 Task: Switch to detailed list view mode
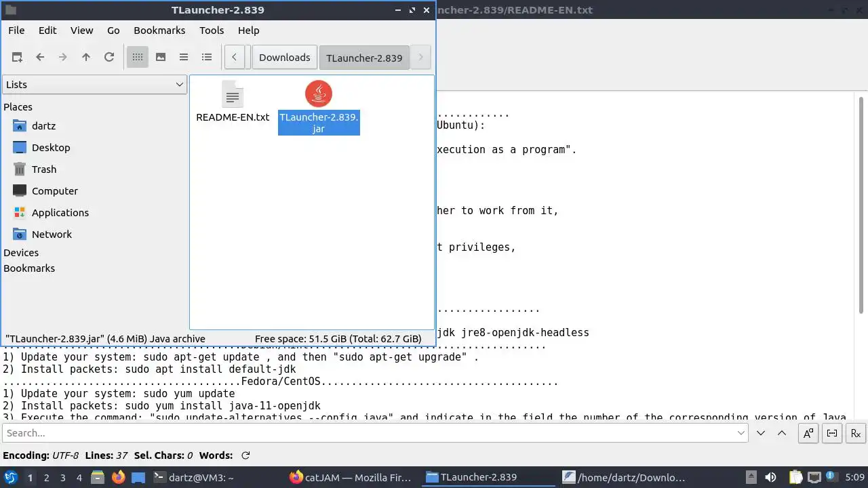207,58
